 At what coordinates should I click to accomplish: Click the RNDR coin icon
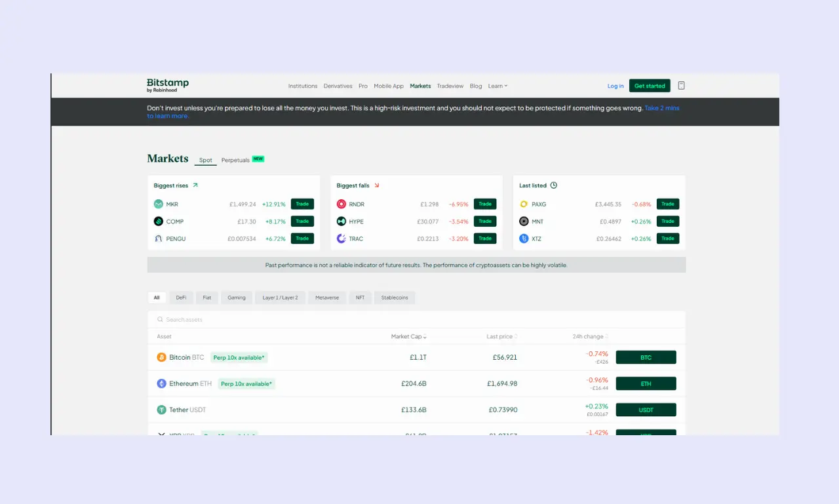[x=341, y=204]
